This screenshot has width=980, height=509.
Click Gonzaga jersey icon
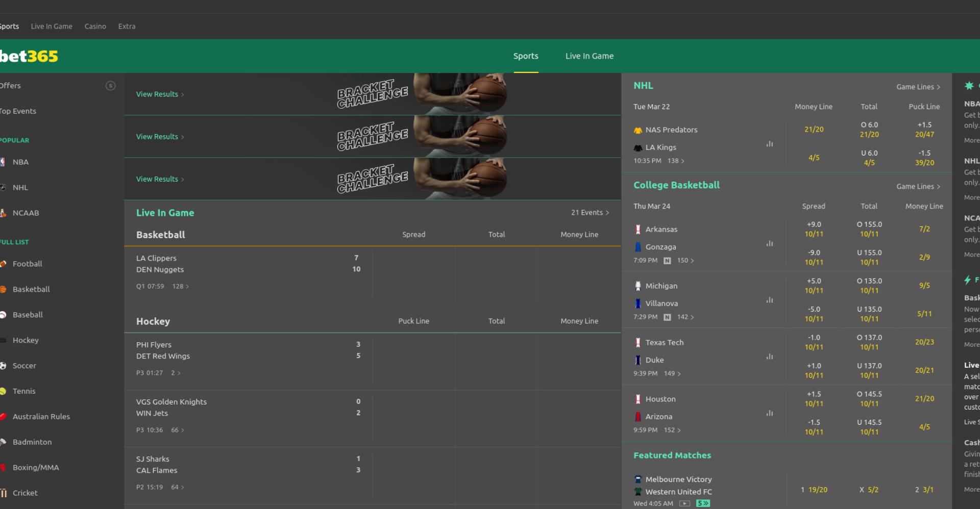pos(638,247)
